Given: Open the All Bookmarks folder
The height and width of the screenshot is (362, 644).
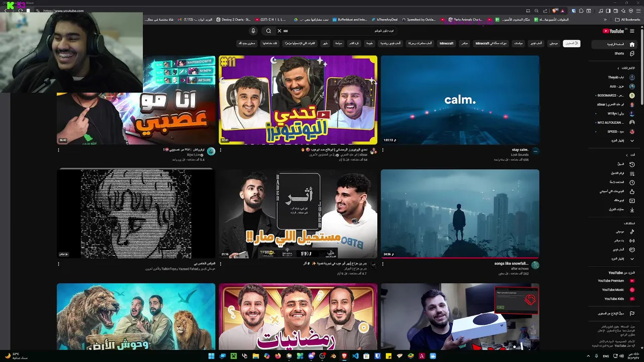Looking at the screenshot, I should coord(627,20).
